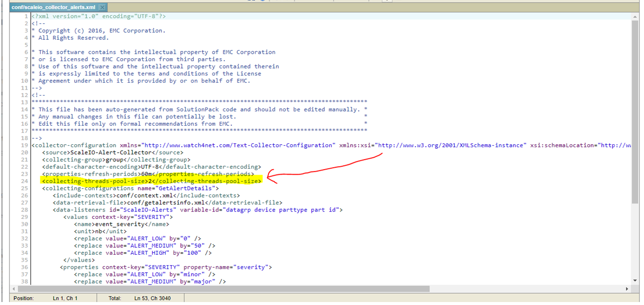Click the properties property-name="severity" line
The height and width of the screenshot is (305, 644).
(x=166, y=267)
